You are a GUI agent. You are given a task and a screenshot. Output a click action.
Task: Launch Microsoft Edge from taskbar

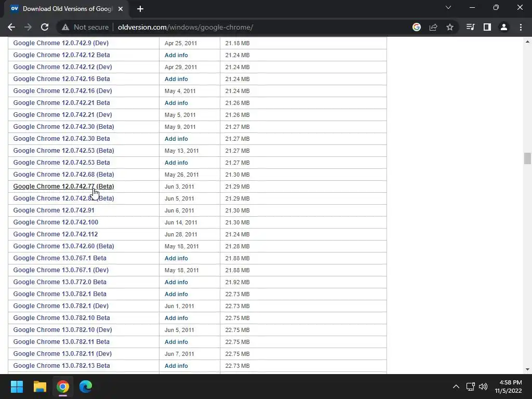86,387
